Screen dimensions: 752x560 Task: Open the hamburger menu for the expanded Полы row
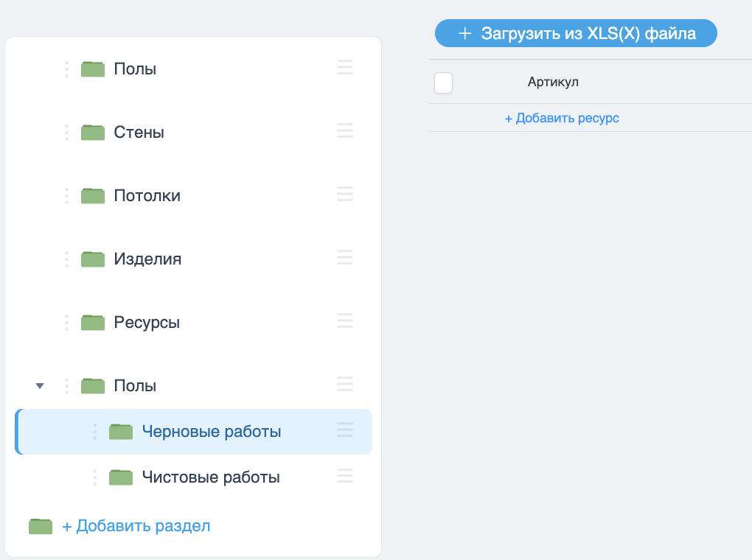click(345, 384)
